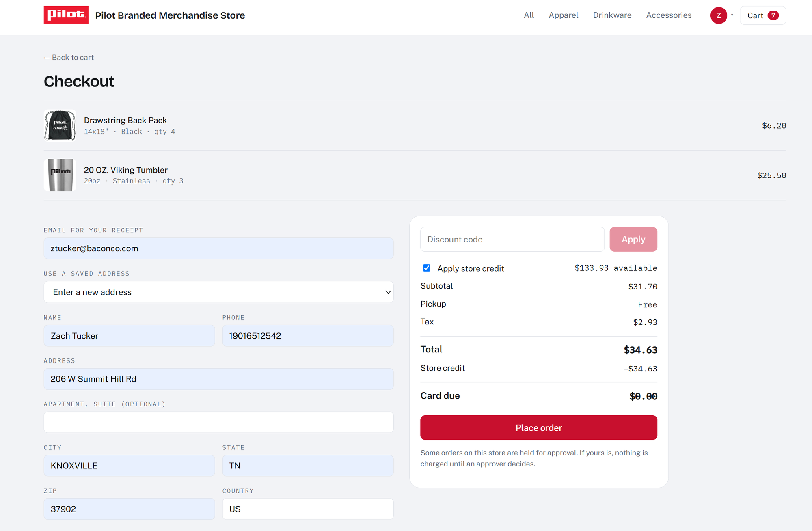
Task: Click the red 7 badge on Cart
Action: click(773, 15)
